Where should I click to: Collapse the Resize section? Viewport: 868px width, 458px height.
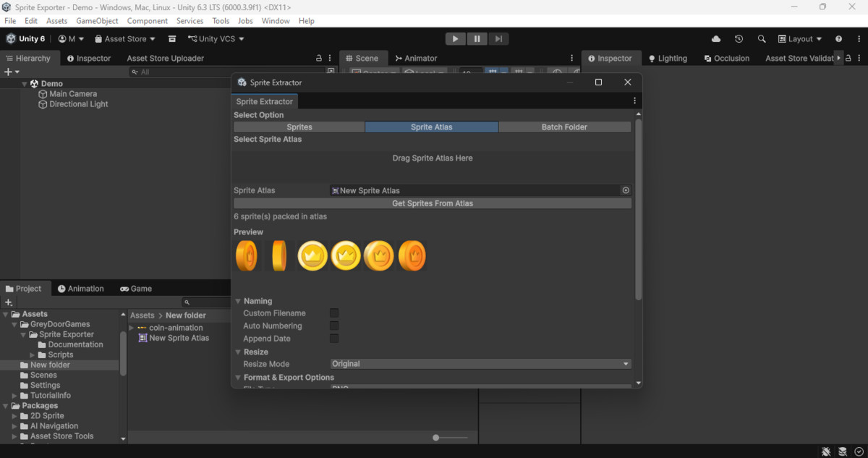click(x=238, y=352)
